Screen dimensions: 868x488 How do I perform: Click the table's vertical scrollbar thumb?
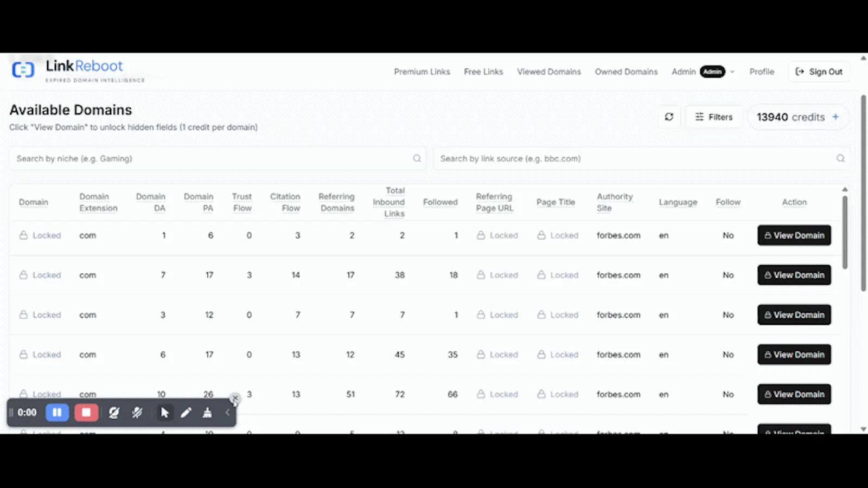(845, 232)
